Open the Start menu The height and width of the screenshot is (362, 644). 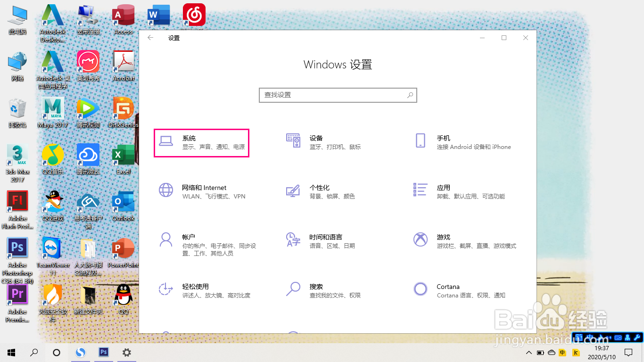tap(10, 352)
